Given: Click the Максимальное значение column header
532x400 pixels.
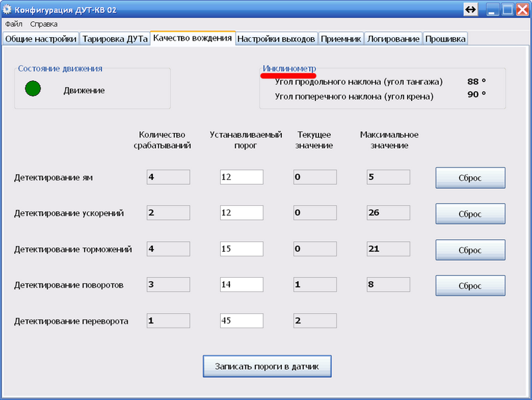Looking at the screenshot, I should (389, 140).
